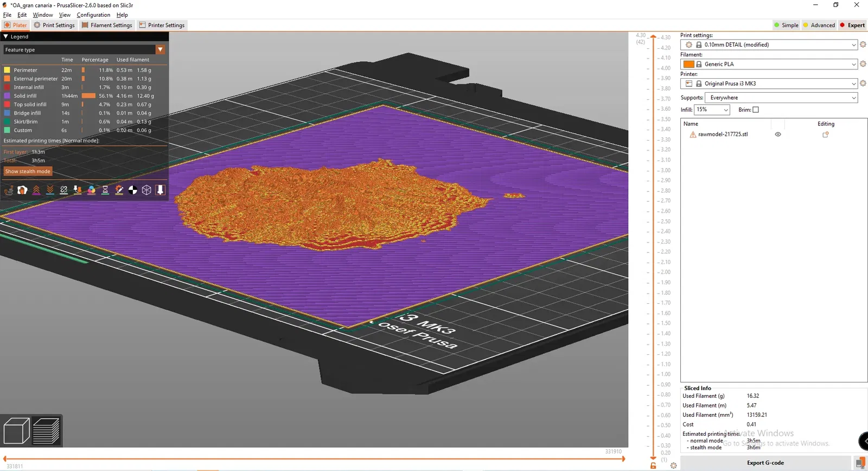Screen dimensions: 868x471
Task: Export to SD card icon button
Action: click(x=860, y=463)
